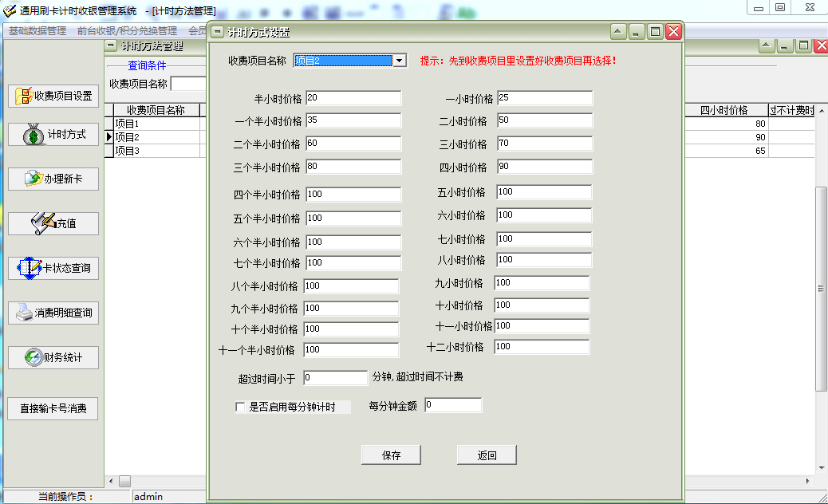Click the 每分钟金额 input field
This screenshot has height=504, width=828.
pos(453,405)
